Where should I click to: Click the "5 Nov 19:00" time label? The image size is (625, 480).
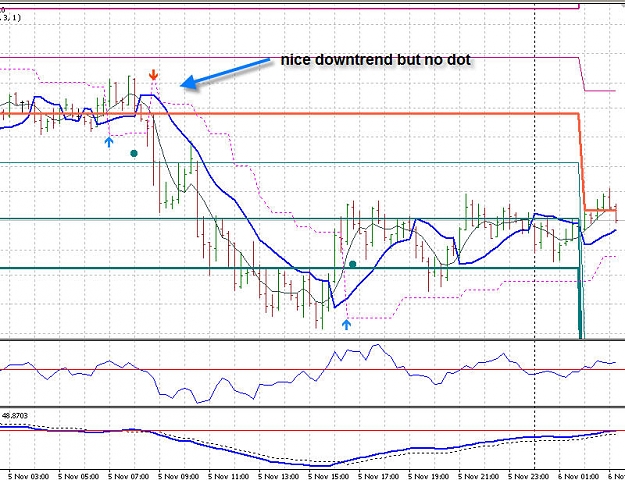pos(428,476)
